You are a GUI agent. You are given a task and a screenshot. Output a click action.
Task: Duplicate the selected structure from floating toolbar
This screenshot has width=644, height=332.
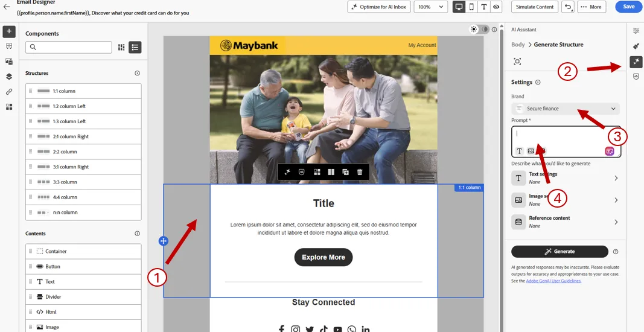pos(345,172)
